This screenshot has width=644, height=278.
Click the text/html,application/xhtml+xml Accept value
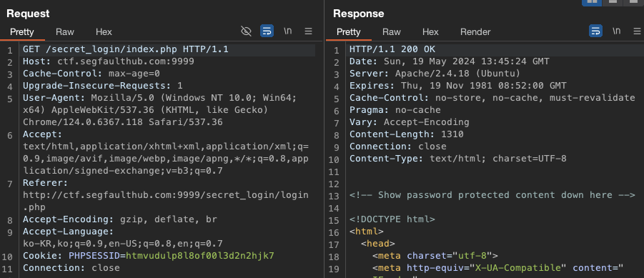[166, 147]
